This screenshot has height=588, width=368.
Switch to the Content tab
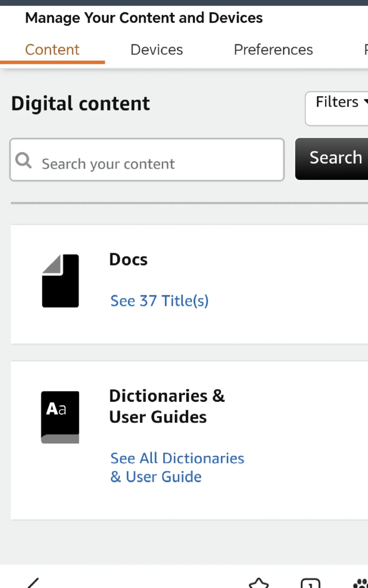tap(52, 50)
